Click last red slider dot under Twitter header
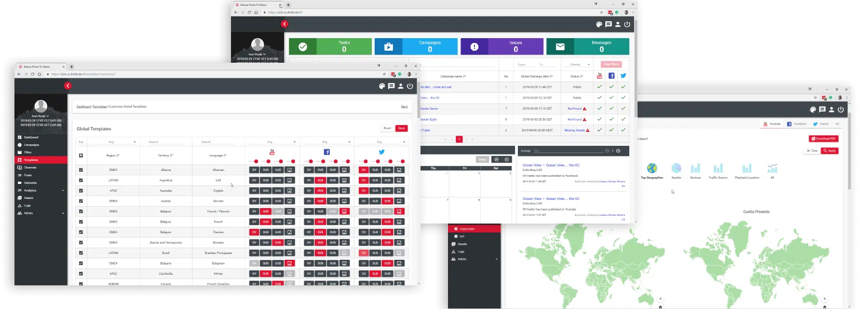The image size is (868, 309). click(403, 161)
